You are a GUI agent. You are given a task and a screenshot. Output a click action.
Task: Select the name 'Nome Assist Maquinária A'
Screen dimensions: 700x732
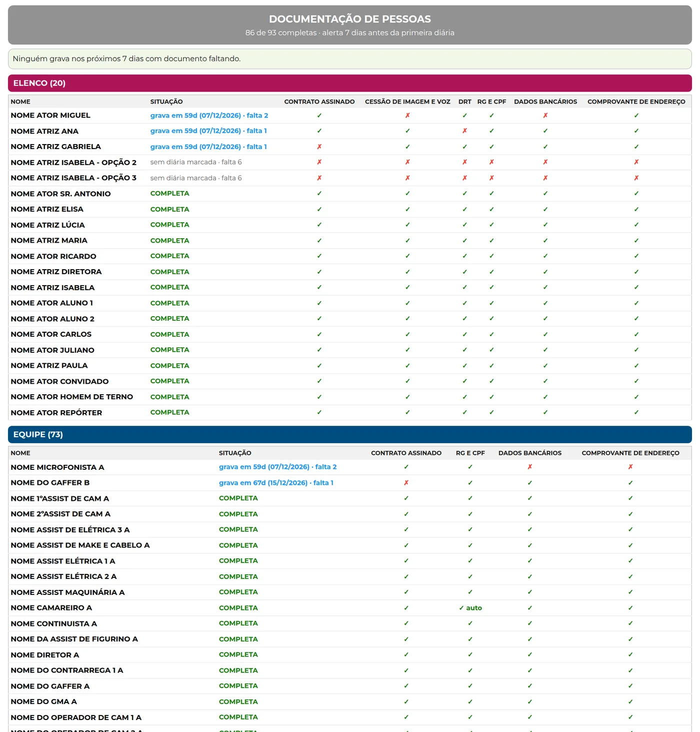[68, 592]
